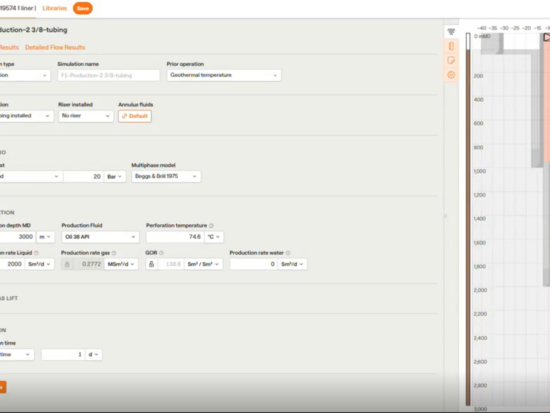The width and height of the screenshot is (550, 413).
Task: Click the Perforation temperature input field
Action: coord(175,237)
